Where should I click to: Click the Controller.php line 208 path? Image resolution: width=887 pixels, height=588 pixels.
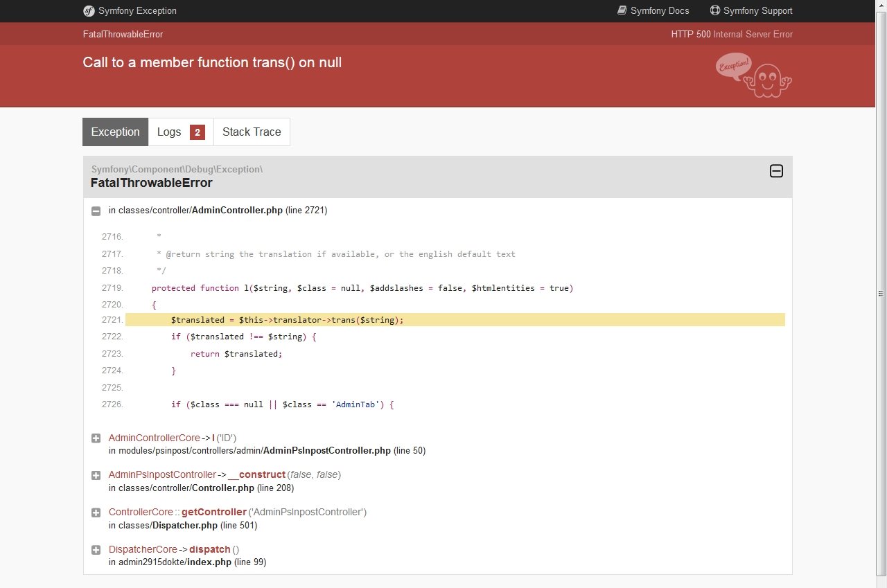[x=201, y=488]
